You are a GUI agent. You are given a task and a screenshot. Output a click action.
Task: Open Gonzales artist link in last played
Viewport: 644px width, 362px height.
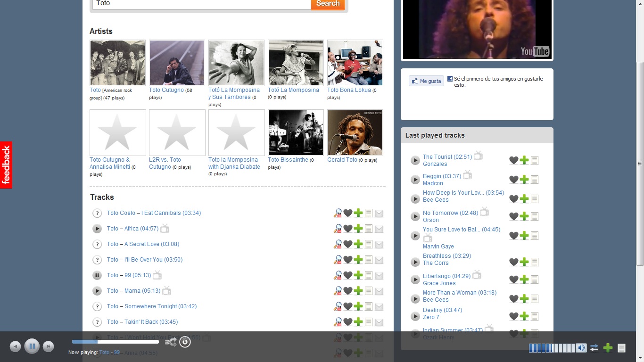click(x=435, y=164)
